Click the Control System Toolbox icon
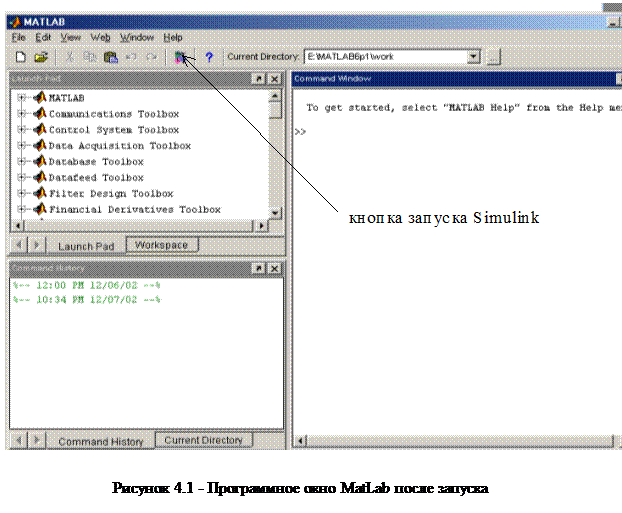The image size is (622, 513). (x=40, y=129)
